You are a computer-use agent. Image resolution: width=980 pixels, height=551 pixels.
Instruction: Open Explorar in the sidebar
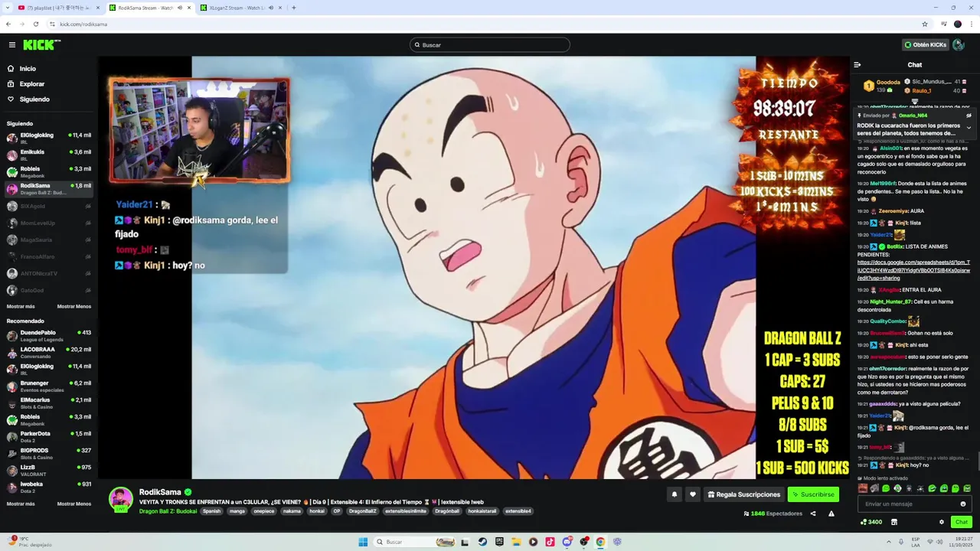(x=32, y=84)
